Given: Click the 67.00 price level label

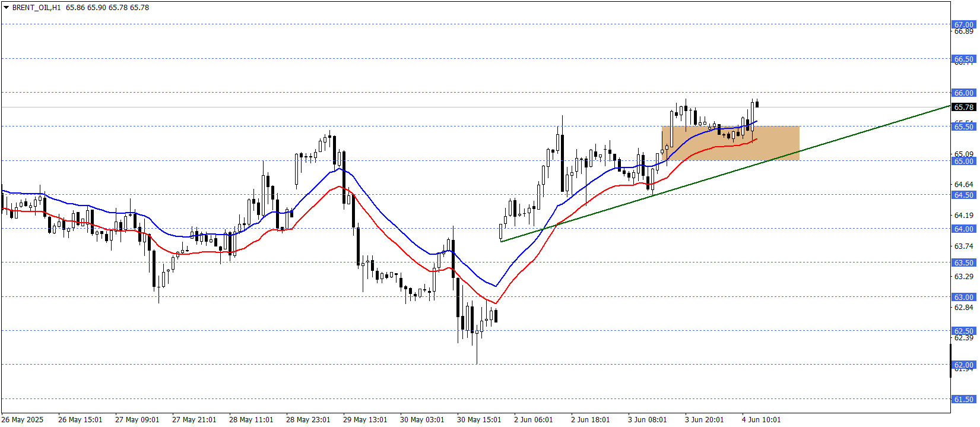Looking at the screenshot, I should 963,25.
